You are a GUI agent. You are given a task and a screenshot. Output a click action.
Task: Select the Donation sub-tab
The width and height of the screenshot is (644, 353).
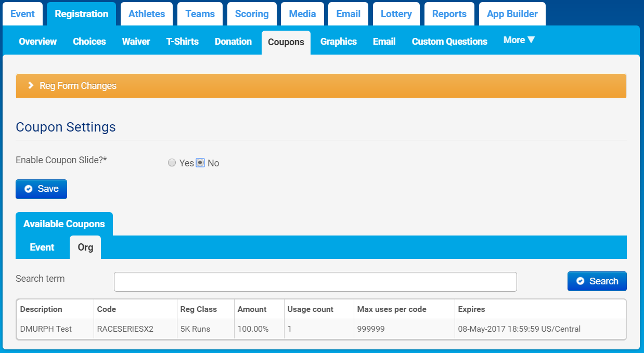point(233,42)
